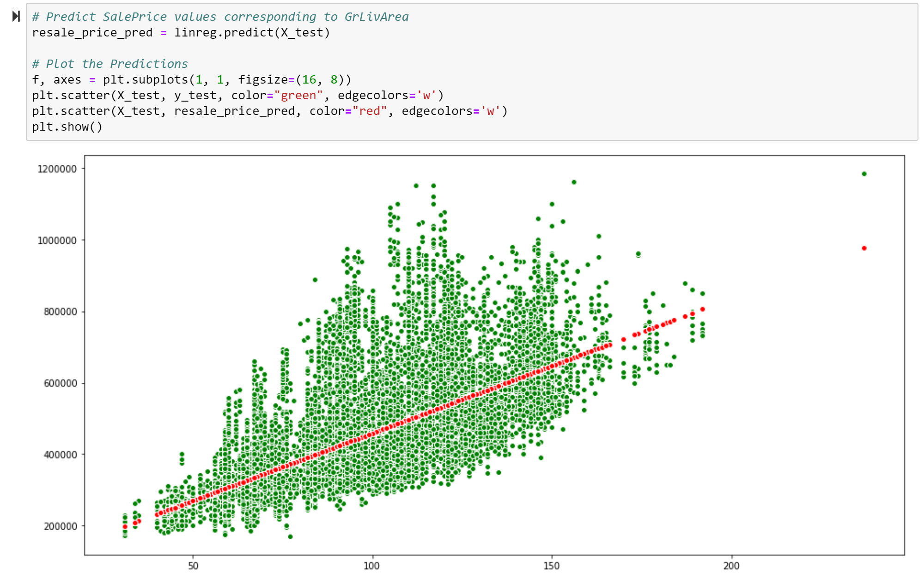Click the plt.show() line
924x585 pixels.
pyautogui.click(x=67, y=127)
